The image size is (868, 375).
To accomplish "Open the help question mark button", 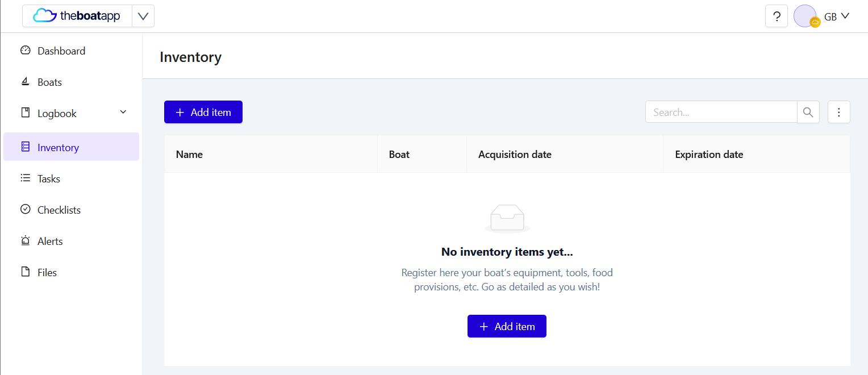I will [777, 16].
